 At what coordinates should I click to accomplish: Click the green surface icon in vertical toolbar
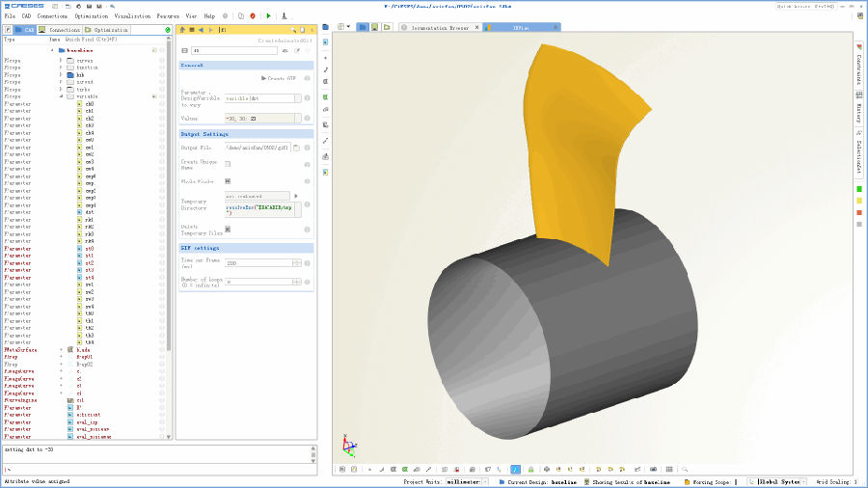click(x=326, y=97)
